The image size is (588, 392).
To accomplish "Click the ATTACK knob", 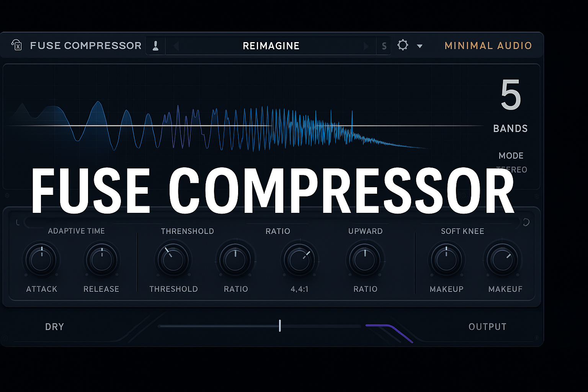I will point(41,260).
